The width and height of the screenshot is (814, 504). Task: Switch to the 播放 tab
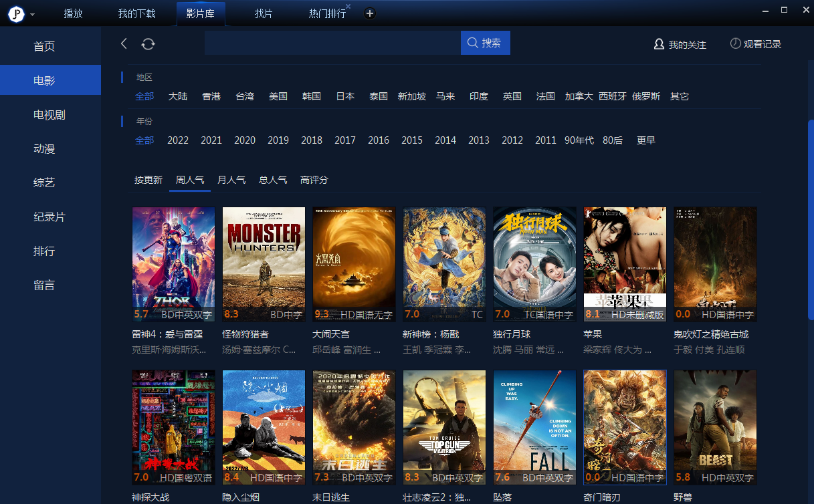(74, 13)
